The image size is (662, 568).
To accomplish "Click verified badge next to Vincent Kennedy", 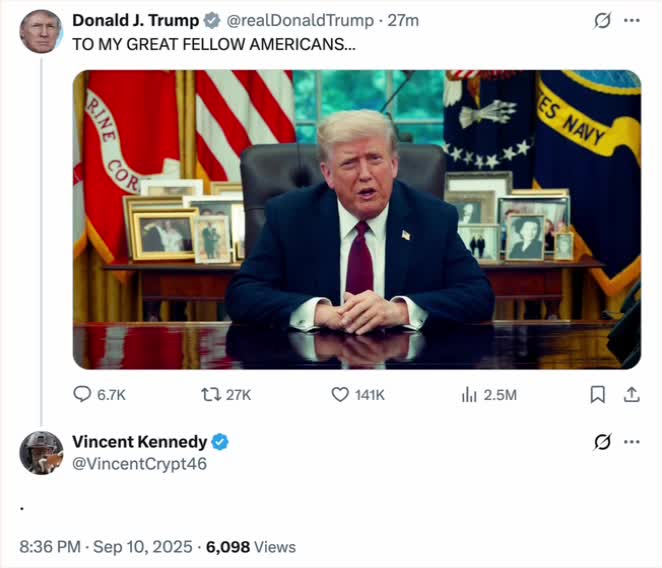I will pos(220,442).
